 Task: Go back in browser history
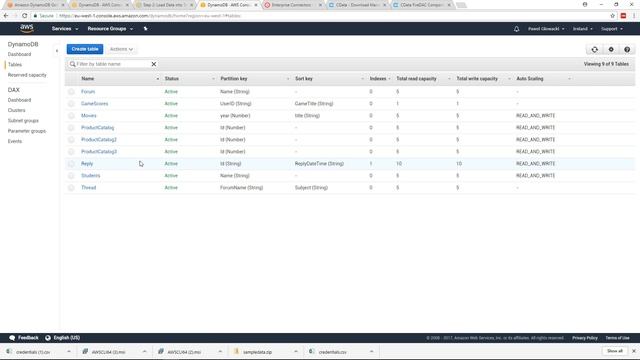click(x=6, y=16)
